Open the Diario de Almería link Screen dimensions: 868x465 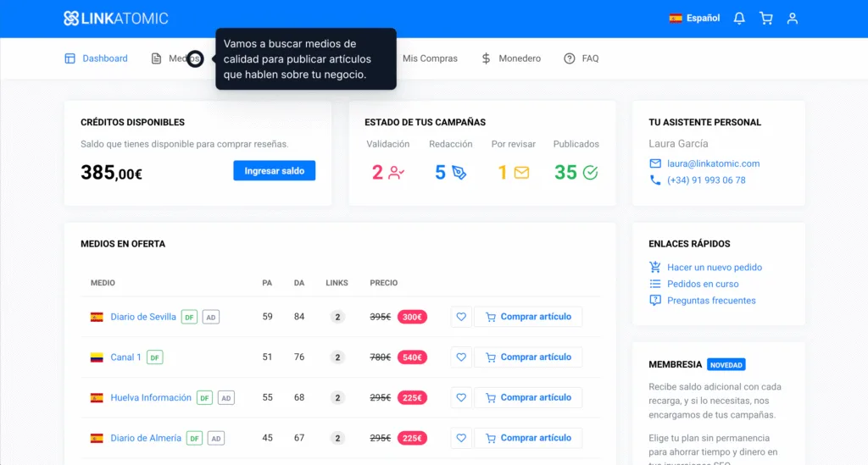pyautogui.click(x=146, y=438)
